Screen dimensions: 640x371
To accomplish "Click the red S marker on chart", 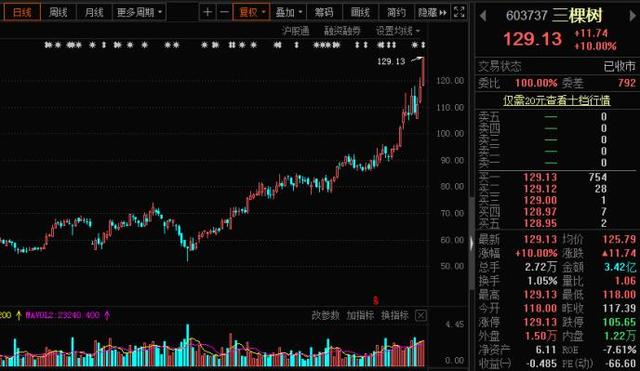I will pyautogui.click(x=376, y=301).
